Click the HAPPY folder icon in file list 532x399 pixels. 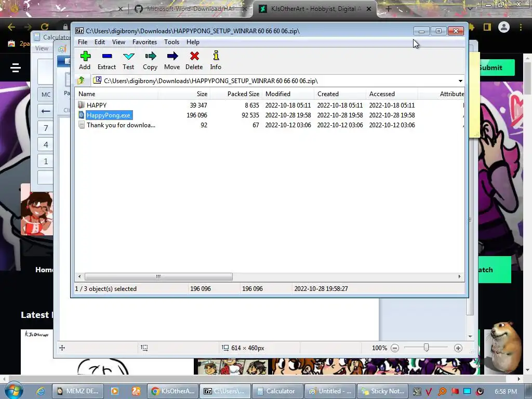pyautogui.click(x=81, y=105)
